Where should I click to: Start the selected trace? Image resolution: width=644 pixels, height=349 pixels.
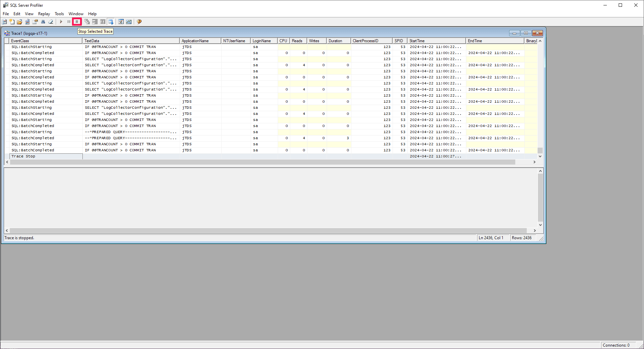click(x=61, y=22)
